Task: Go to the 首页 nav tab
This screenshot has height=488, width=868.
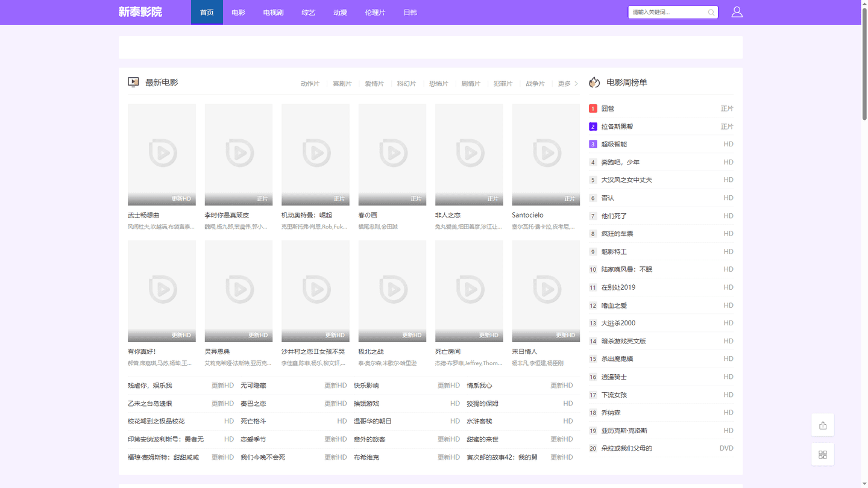Action: pyautogui.click(x=207, y=12)
